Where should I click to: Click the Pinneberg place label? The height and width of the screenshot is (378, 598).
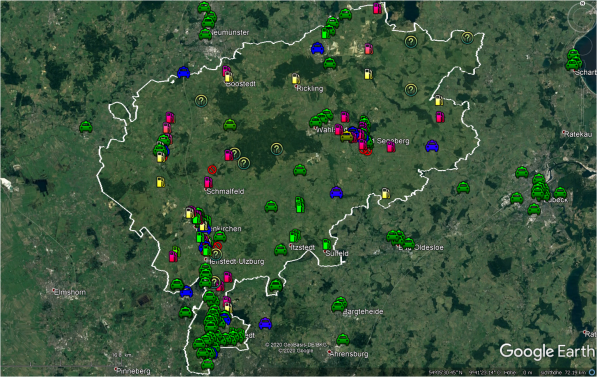(x=133, y=370)
